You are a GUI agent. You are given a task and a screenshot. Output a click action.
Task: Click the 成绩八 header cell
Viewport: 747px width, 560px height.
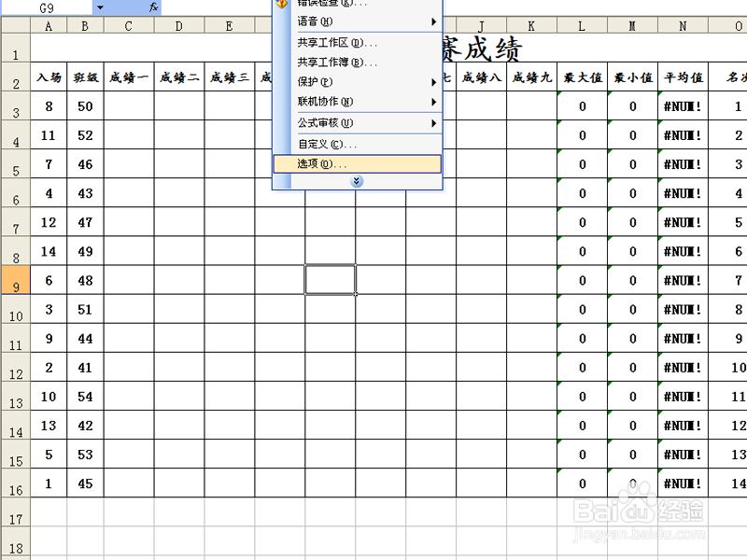pos(482,77)
